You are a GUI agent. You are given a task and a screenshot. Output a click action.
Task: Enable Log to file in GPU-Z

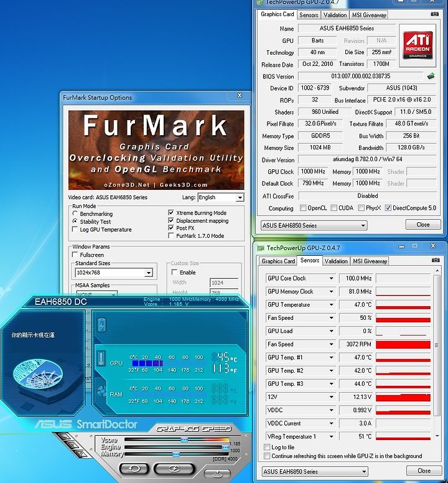click(x=267, y=447)
